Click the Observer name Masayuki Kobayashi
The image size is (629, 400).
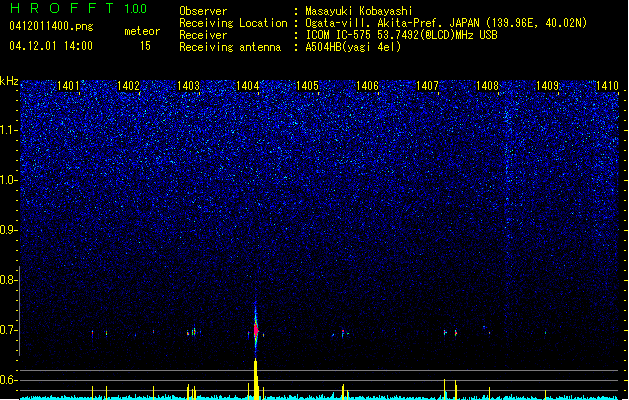pyautogui.click(x=359, y=11)
